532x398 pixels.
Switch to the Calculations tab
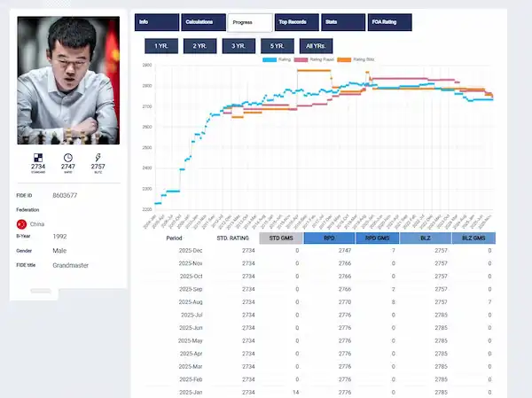tap(203, 22)
